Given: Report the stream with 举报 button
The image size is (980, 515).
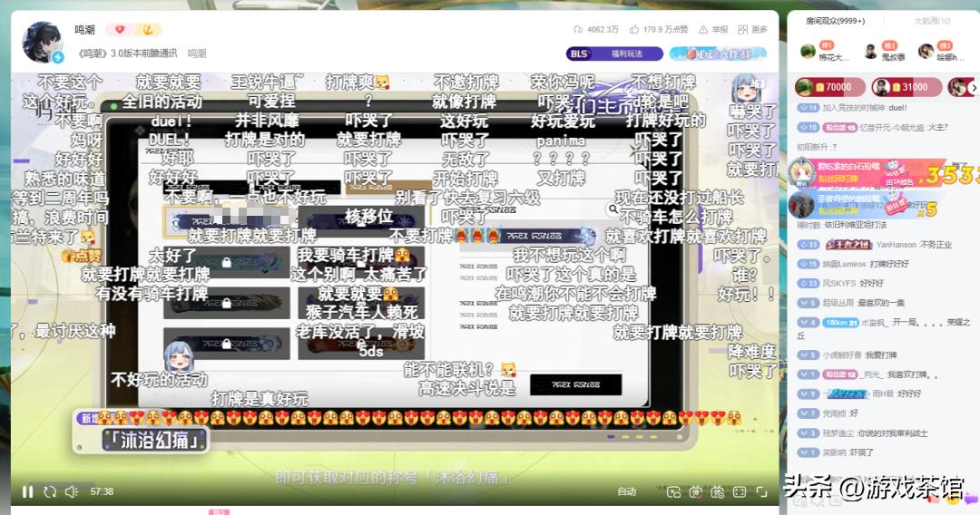Looking at the screenshot, I should coord(713,29).
